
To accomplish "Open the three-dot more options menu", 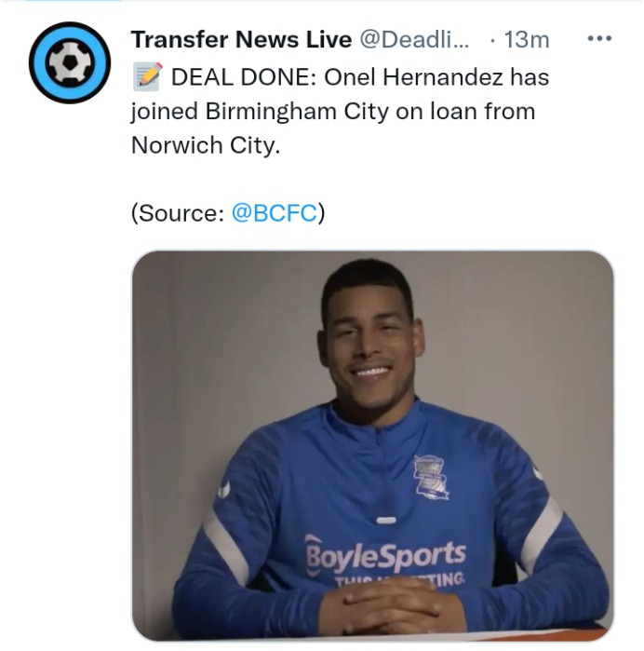I will point(599,38).
